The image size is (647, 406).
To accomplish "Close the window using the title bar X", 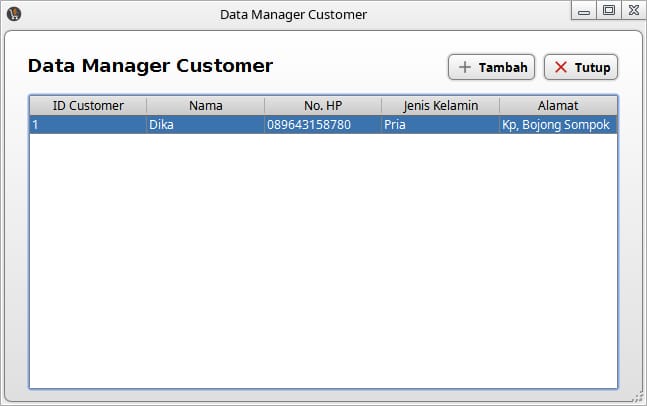I will click(x=633, y=11).
